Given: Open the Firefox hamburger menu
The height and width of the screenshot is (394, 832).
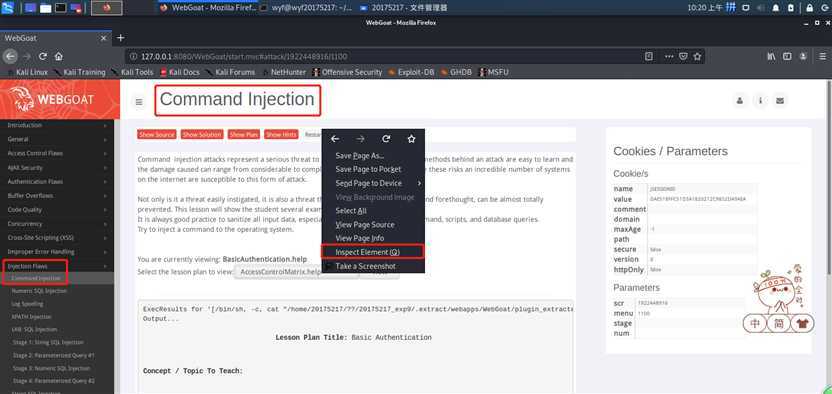Looking at the screenshot, I should point(823,56).
